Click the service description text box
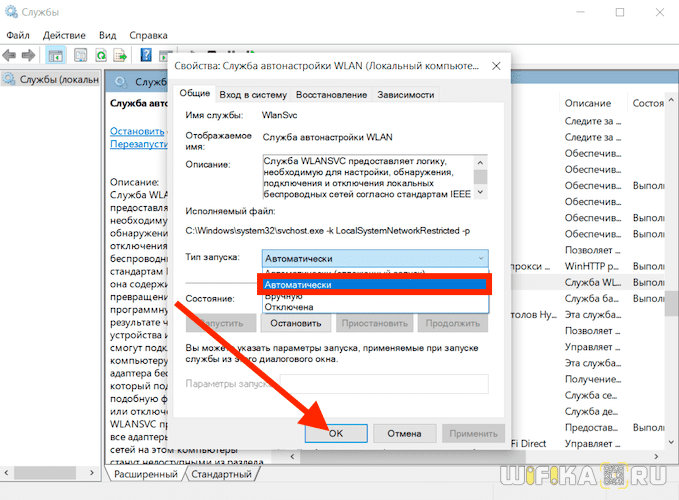 point(368,177)
